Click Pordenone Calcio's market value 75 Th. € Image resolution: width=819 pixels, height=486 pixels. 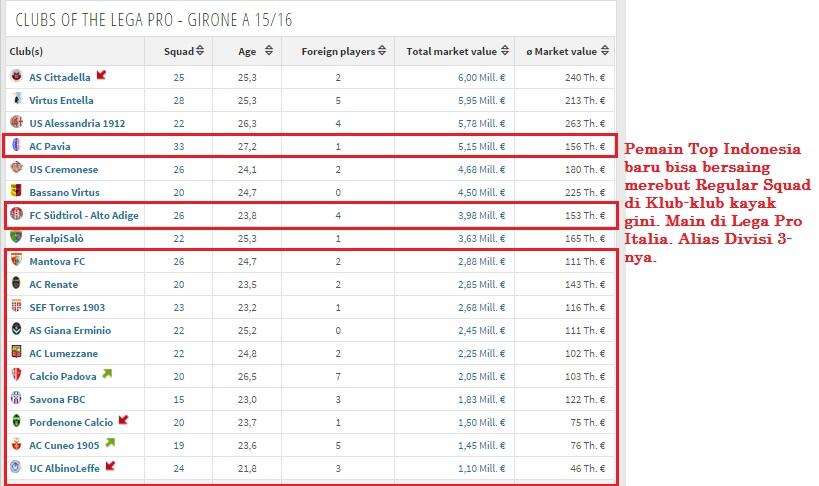pos(588,422)
